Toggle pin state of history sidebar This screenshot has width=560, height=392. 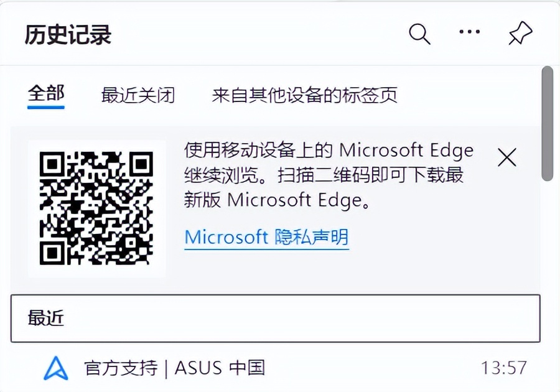pos(520,32)
